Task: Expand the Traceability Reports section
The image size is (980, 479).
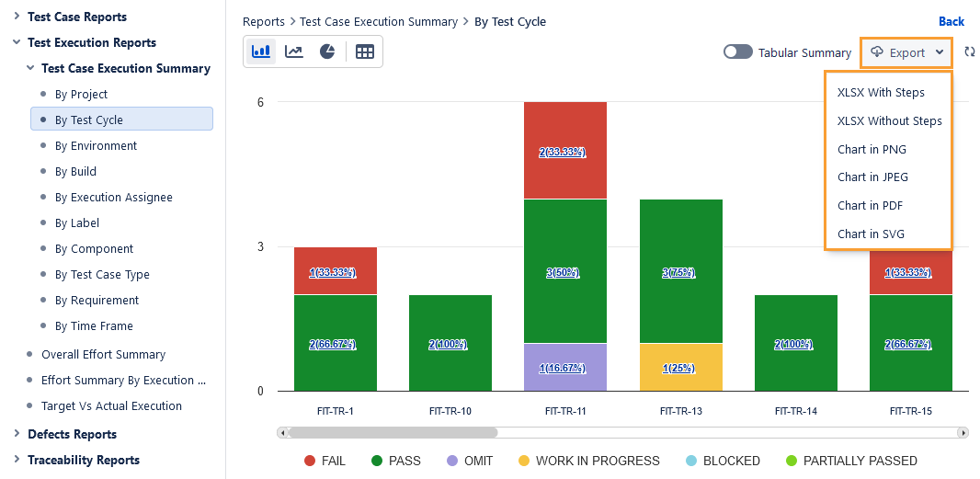Action: (17, 460)
